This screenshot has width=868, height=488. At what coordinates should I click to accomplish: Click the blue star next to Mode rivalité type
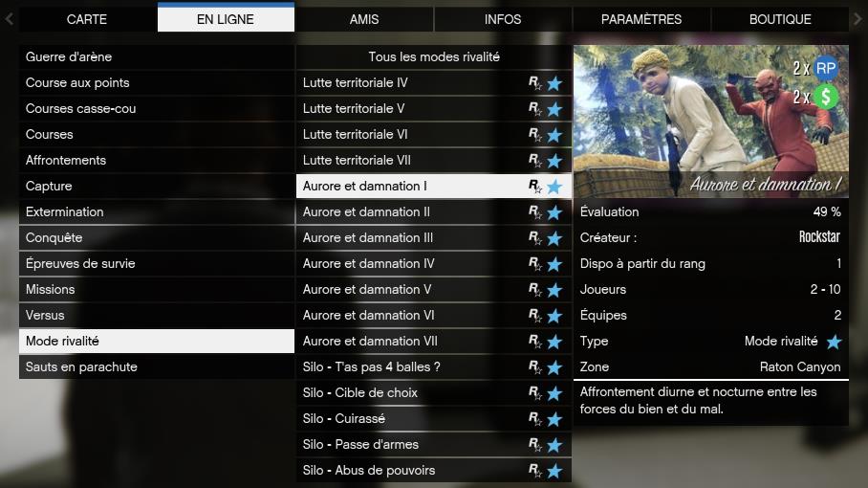coord(834,342)
